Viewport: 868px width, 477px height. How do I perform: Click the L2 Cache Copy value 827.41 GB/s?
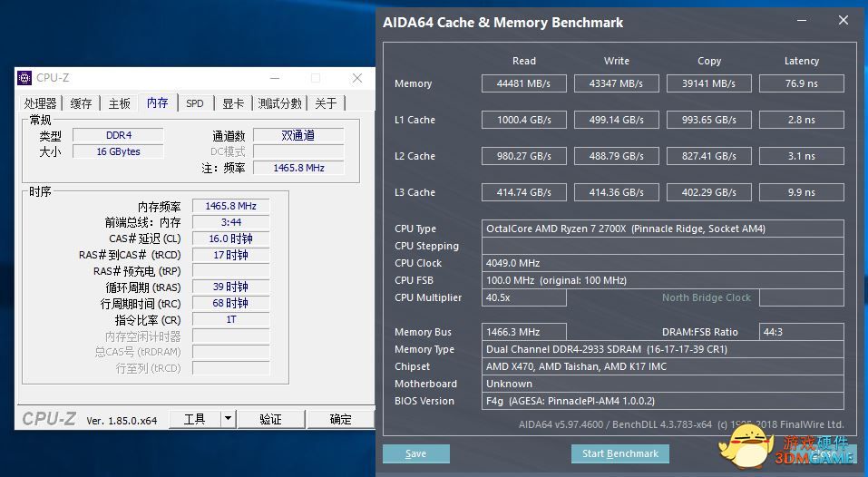[x=708, y=156]
